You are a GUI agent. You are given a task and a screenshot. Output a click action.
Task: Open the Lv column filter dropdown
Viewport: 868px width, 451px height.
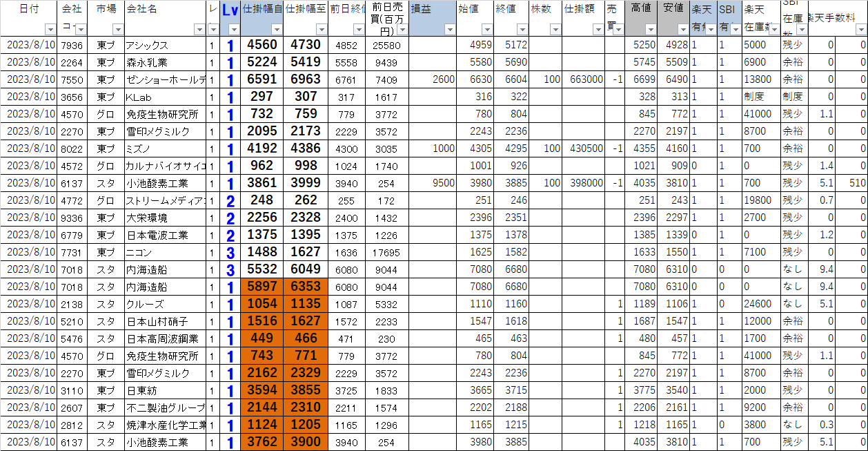(235, 30)
